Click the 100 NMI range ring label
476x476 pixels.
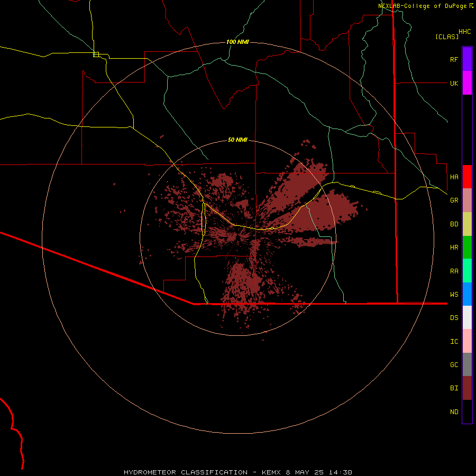click(x=237, y=42)
